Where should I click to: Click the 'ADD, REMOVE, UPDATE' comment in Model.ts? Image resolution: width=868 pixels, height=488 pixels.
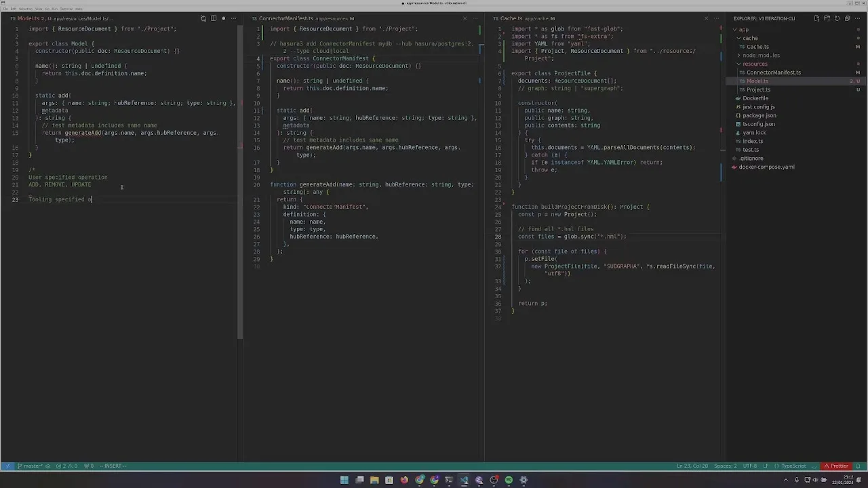point(60,184)
